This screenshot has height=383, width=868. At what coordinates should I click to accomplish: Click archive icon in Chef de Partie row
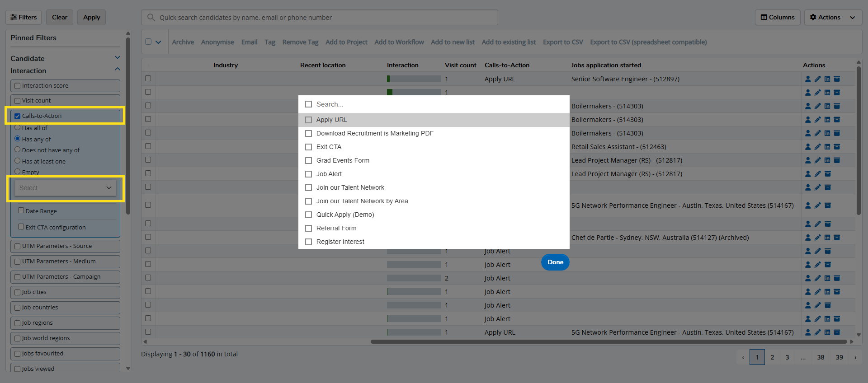[x=837, y=238]
